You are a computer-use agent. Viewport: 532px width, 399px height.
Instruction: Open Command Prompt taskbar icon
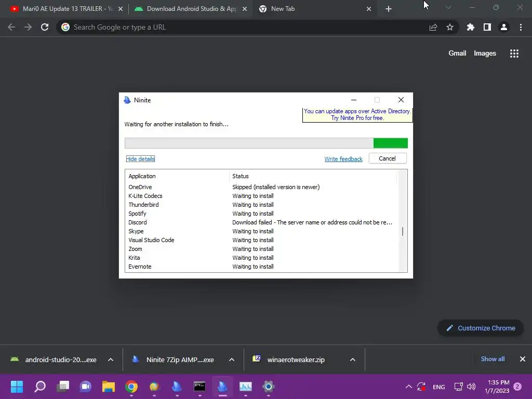click(199, 387)
